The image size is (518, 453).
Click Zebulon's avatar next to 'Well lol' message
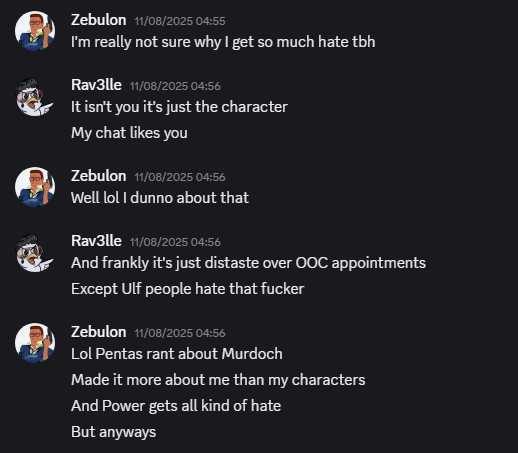[x=35, y=187]
